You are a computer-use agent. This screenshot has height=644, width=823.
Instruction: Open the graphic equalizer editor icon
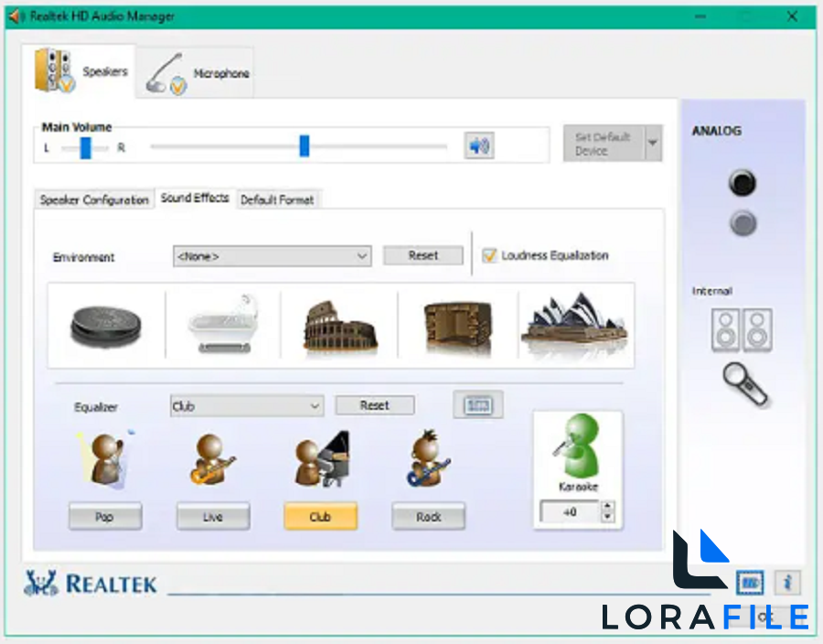coord(477,404)
